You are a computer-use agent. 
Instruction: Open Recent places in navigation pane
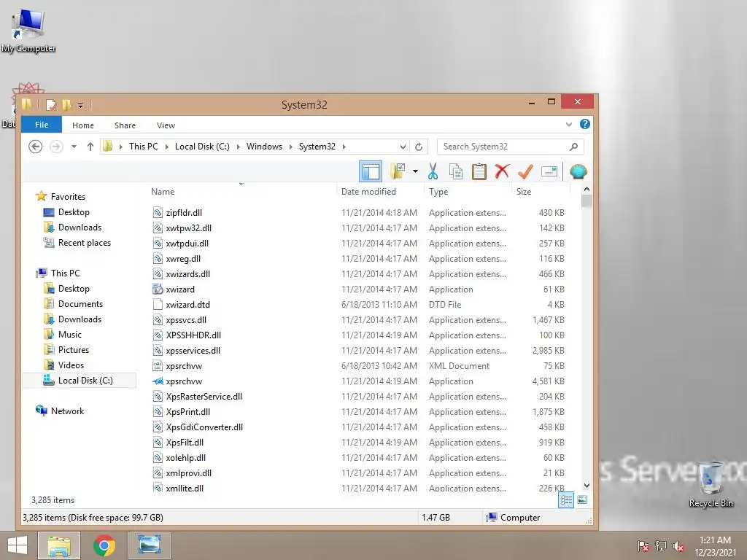(85, 242)
